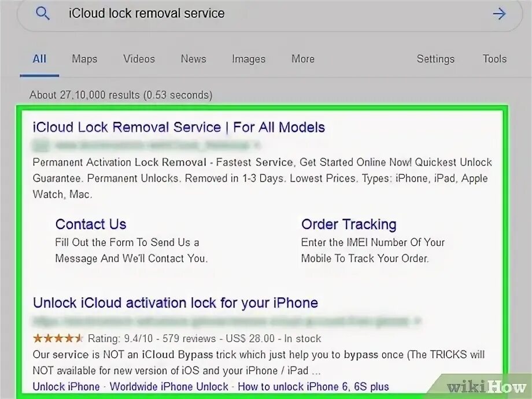Viewport: 532px width, 399px height.
Task: Click 'Fill Out the Form To Send Us a' text
Action: coord(127,242)
